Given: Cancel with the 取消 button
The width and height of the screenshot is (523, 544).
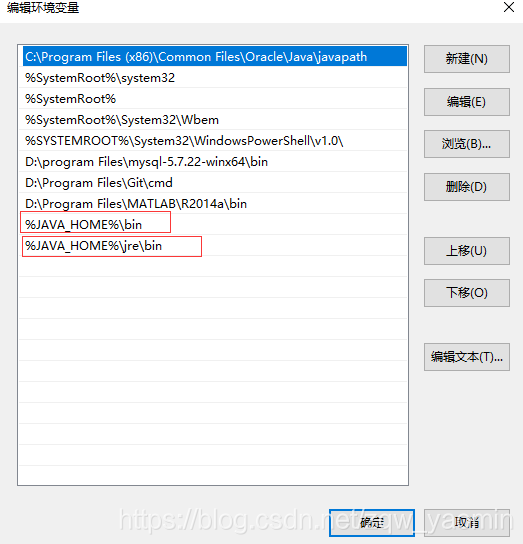Looking at the screenshot, I should tap(467, 522).
